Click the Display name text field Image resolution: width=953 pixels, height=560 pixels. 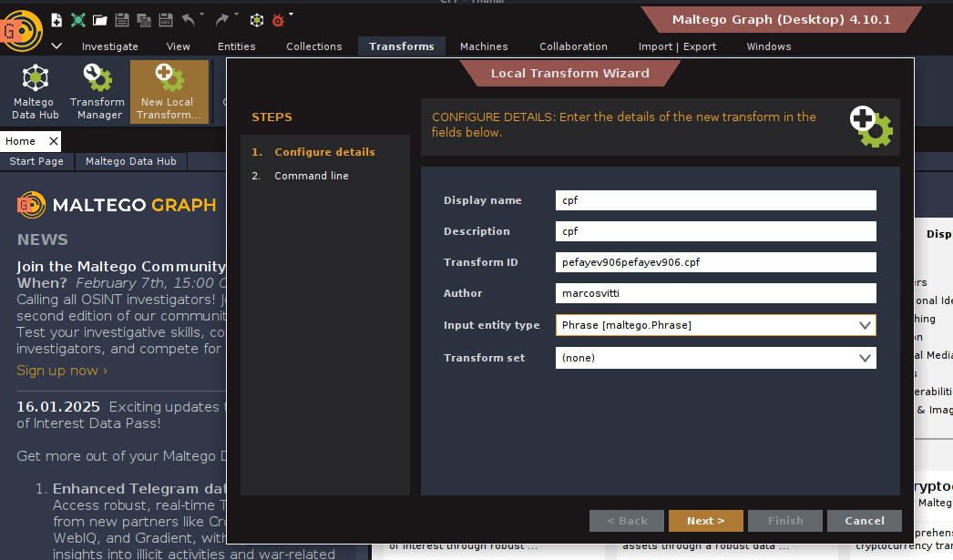715,200
